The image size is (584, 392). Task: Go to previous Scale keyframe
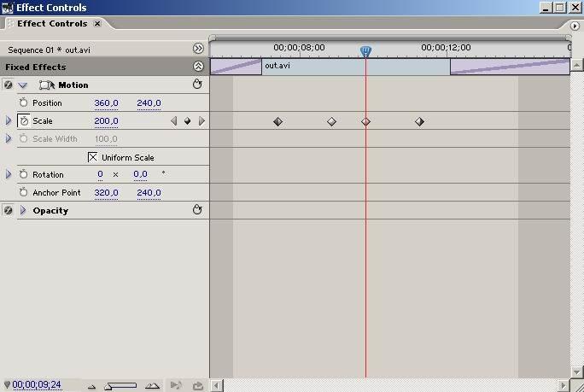click(x=174, y=121)
